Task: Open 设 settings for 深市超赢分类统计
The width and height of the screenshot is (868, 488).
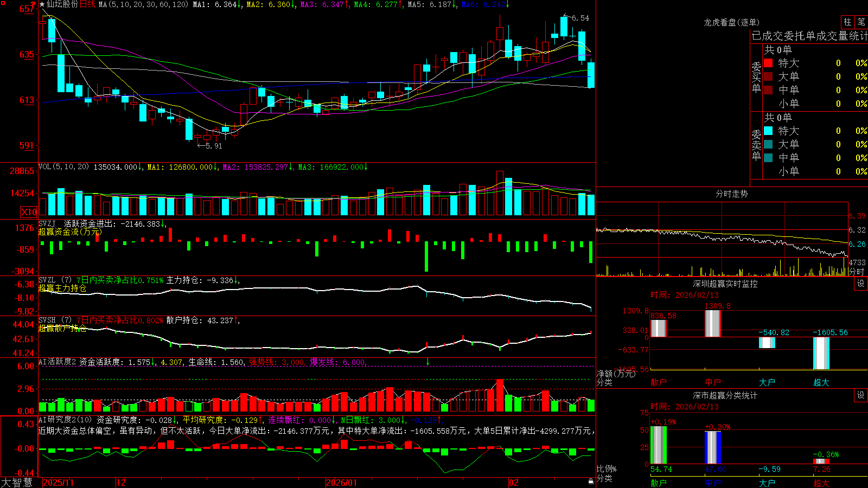Action: [861, 395]
